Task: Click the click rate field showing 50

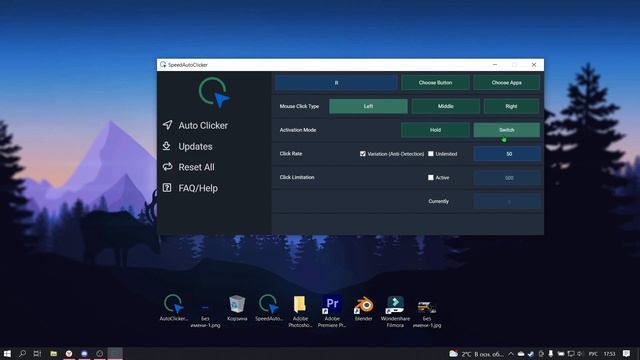Action: click(x=507, y=154)
